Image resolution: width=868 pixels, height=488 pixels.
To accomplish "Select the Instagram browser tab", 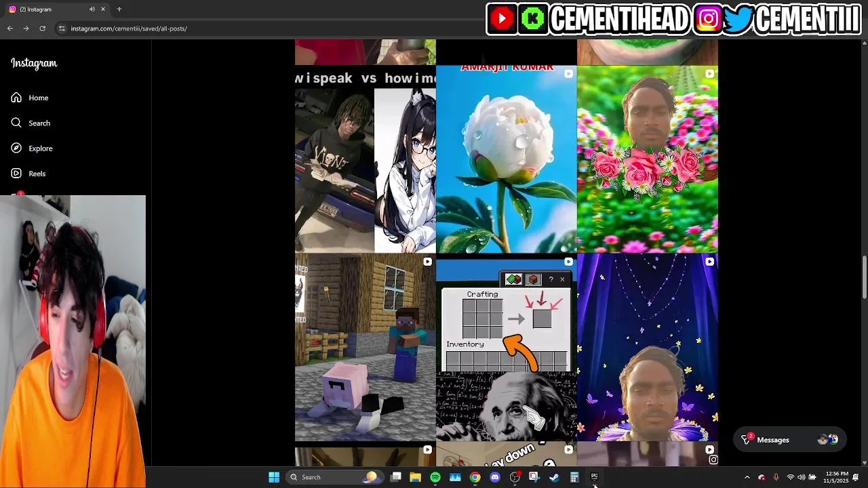I will click(x=57, y=9).
